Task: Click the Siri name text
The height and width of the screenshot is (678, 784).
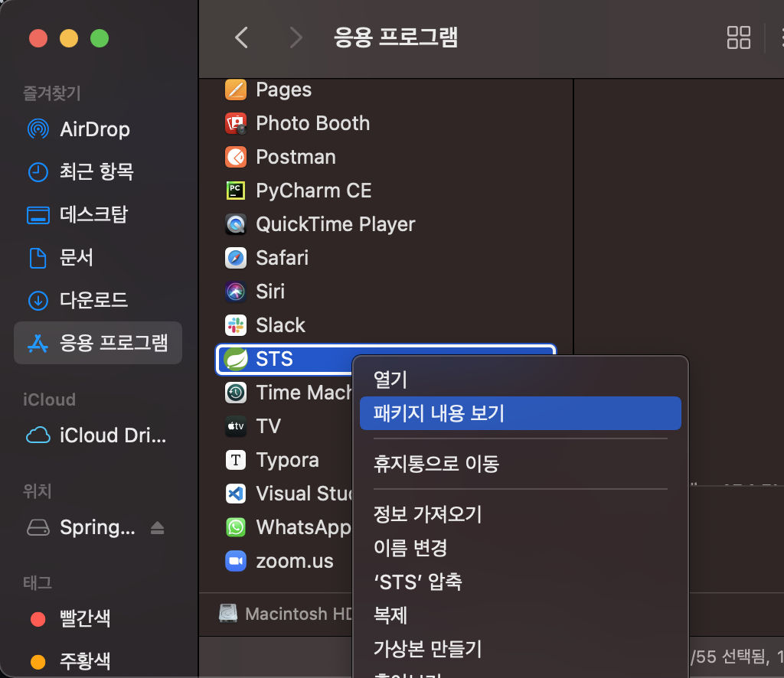Action: (x=270, y=292)
